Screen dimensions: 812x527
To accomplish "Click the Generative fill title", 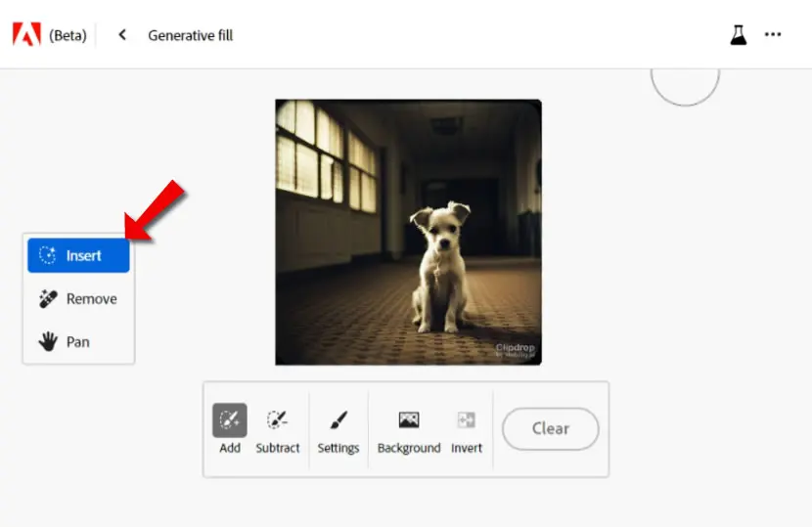I will pos(190,35).
